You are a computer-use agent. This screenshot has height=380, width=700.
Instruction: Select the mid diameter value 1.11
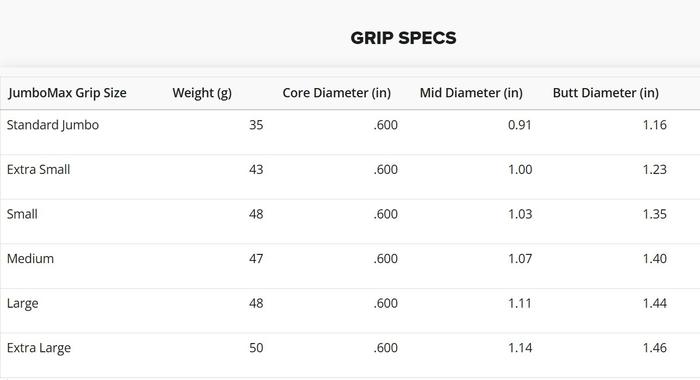click(520, 304)
